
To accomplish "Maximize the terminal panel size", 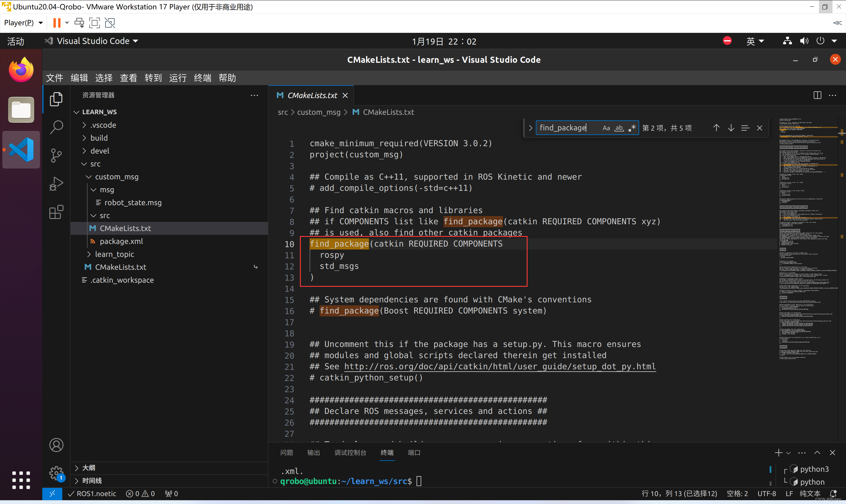I will pyautogui.click(x=817, y=453).
